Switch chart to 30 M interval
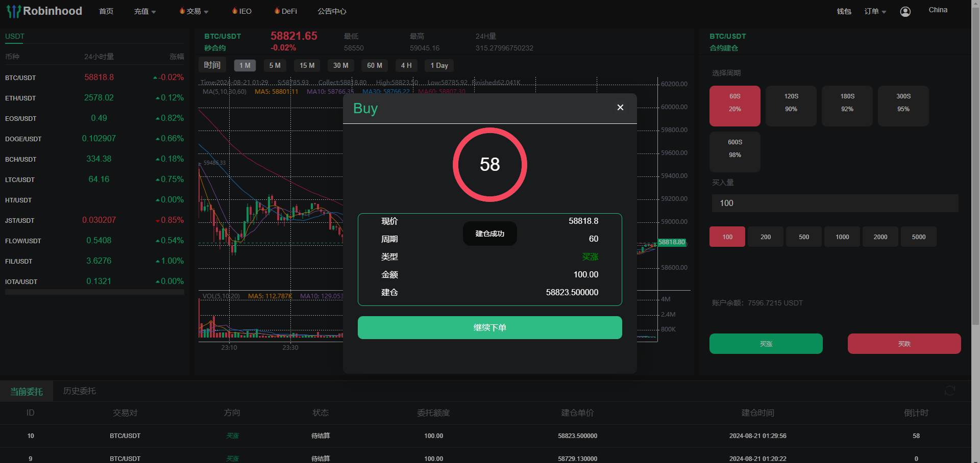 (x=341, y=65)
